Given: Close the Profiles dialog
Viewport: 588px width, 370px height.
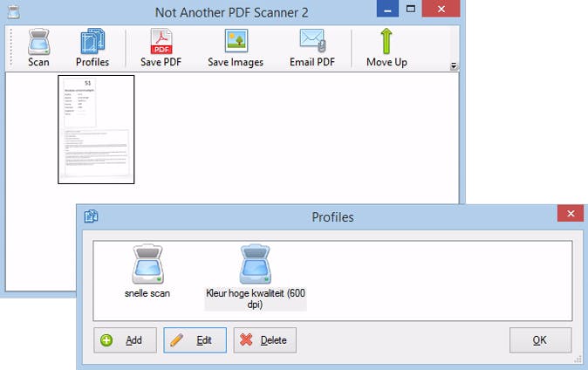Looking at the screenshot, I should tap(571, 213).
